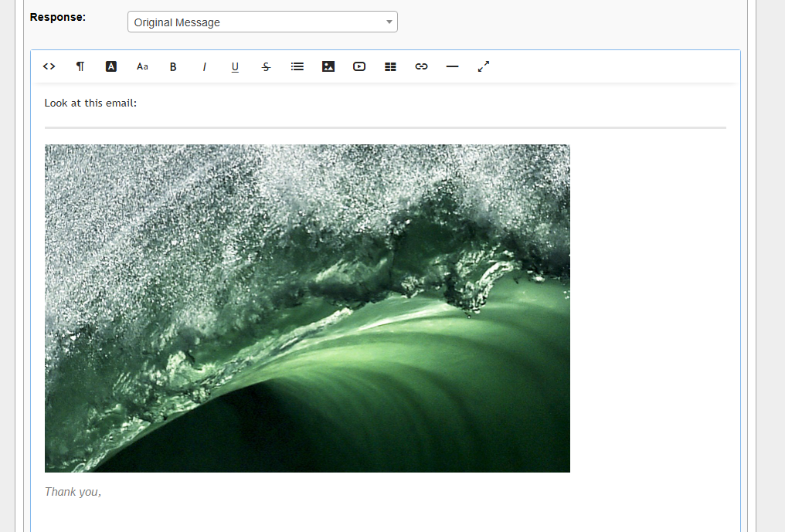Viewport: 785px width, 532px height.
Task: Click the horizontal divider above the image
Action: (385, 127)
